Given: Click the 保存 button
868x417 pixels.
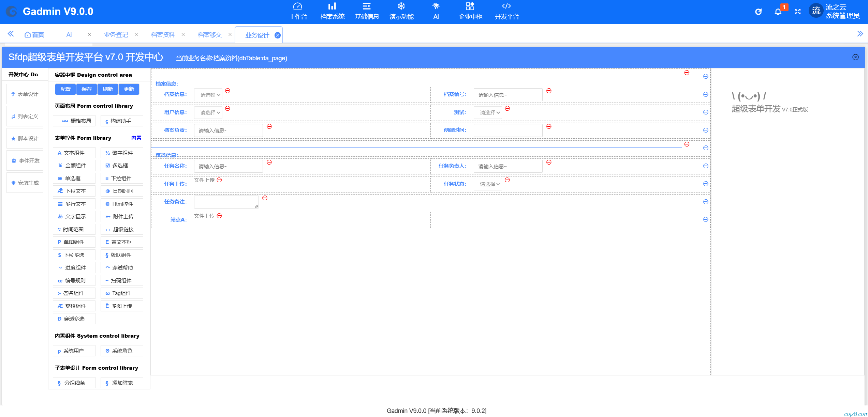Looking at the screenshot, I should click(x=87, y=89).
